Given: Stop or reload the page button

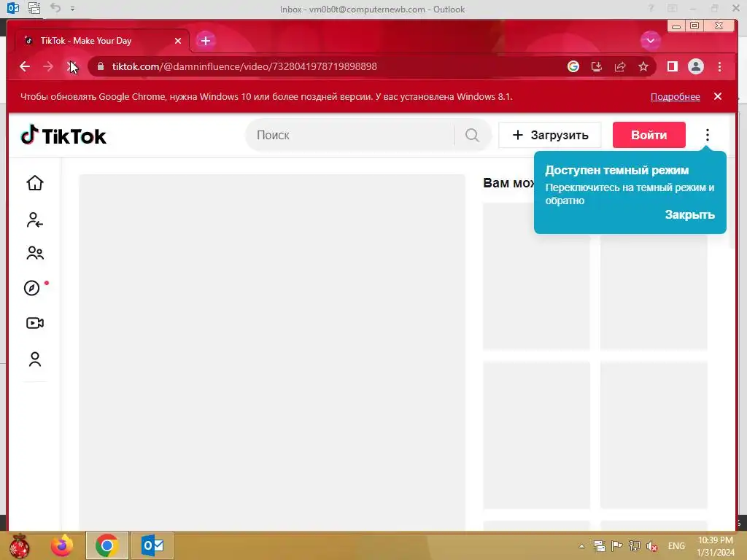Looking at the screenshot, I should pyautogui.click(x=71, y=66).
